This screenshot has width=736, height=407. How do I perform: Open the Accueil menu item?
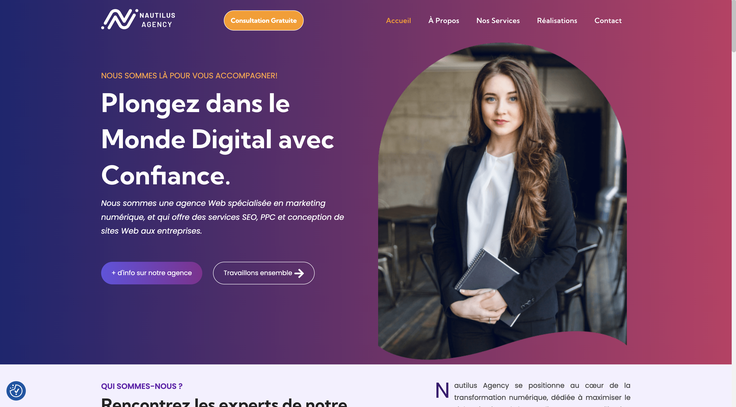399,21
